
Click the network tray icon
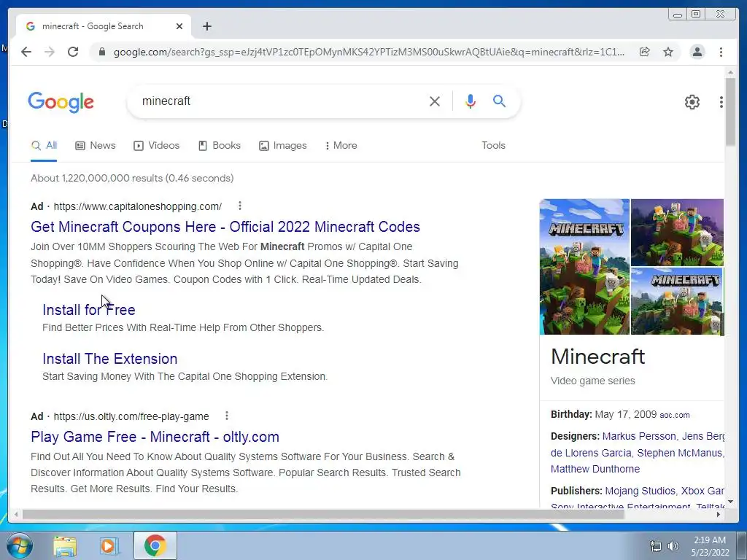pos(656,545)
